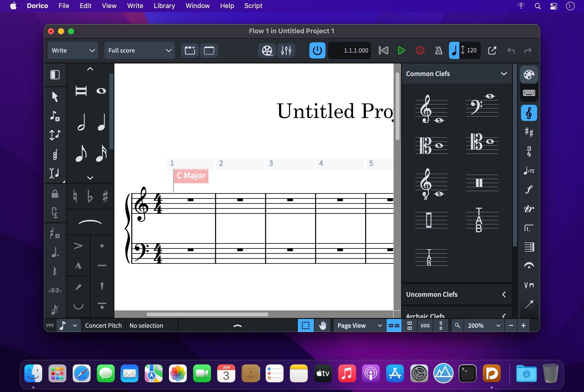Click the Mixer icon in toolbar
Screen dimensions: 584x392
coord(286,50)
